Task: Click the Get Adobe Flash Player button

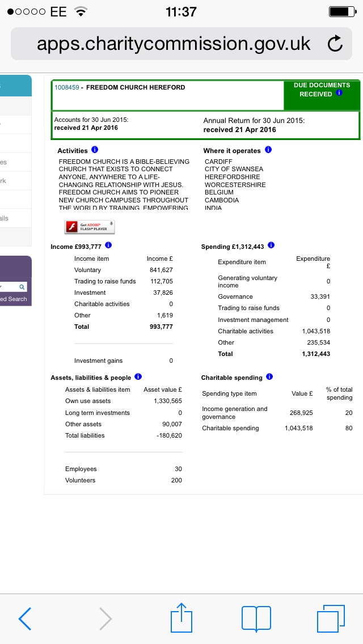Action: (x=90, y=227)
